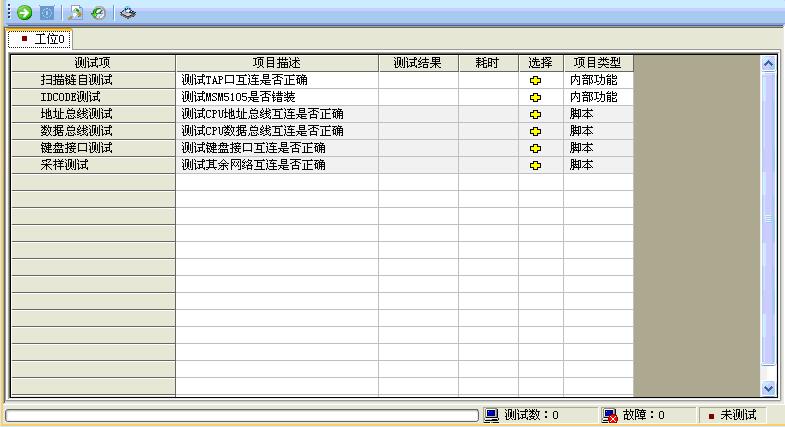Screen dimensions: 785x427
Task: Click the scrollbar down arrow
Action: (x=768, y=388)
